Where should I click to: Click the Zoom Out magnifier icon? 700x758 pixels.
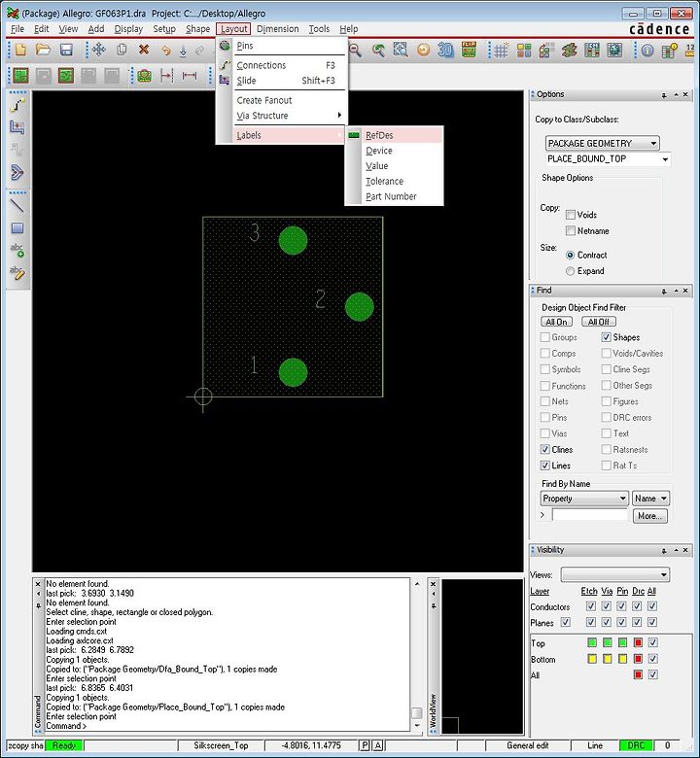pyautogui.click(x=356, y=50)
